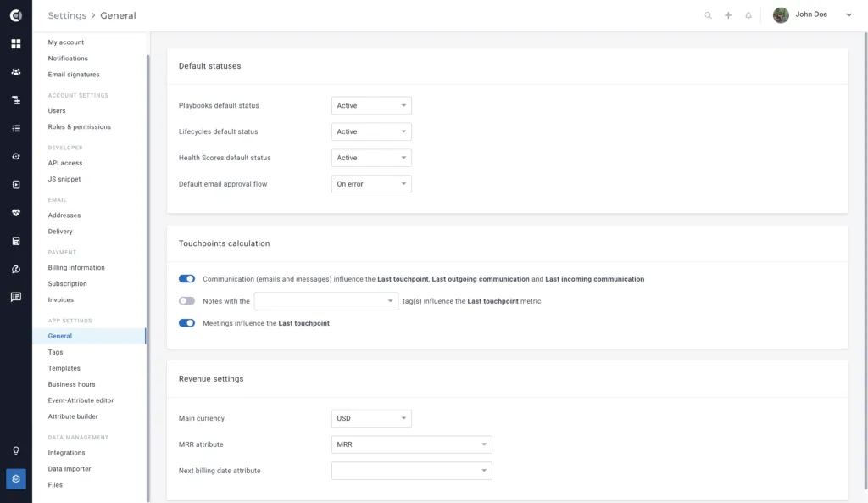This screenshot has height=503, width=868.
Task: Click the lightbulb icon in sidebar
Action: pyautogui.click(x=16, y=451)
